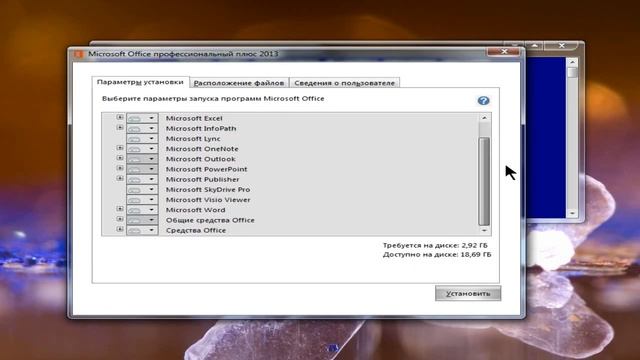Expand the Microsoft OneNote tree node
This screenshot has height=360, width=640.
(120, 148)
